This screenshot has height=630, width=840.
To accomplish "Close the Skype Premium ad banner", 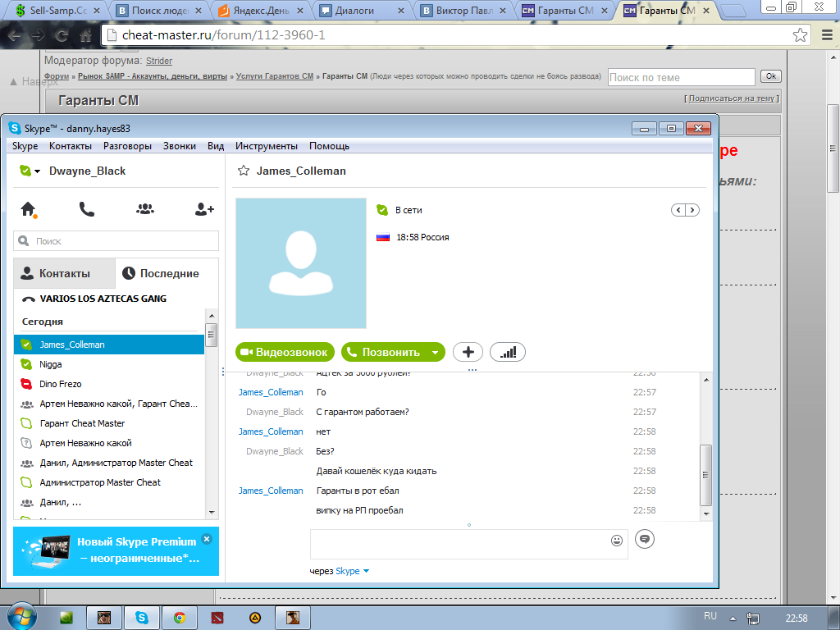I will 207,539.
